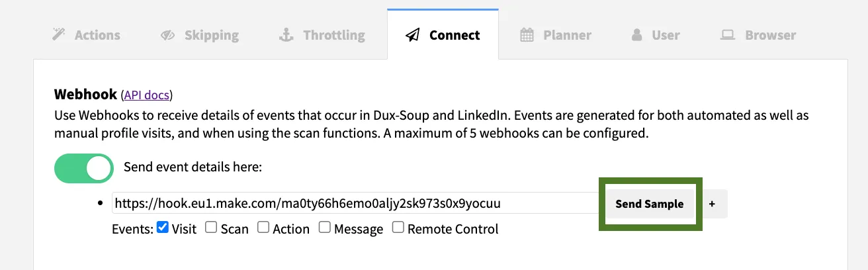868x270 pixels.
Task: Turn off the Send event details switch
Action: click(x=84, y=168)
